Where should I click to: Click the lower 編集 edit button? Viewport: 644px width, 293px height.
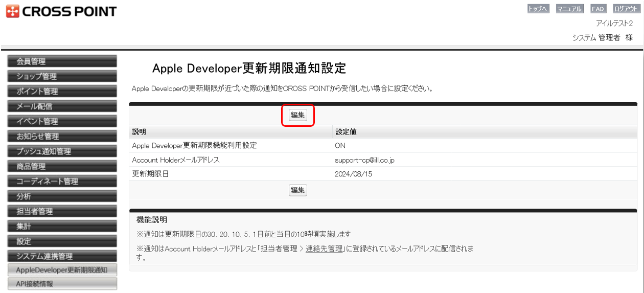pyautogui.click(x=297, y=190)
